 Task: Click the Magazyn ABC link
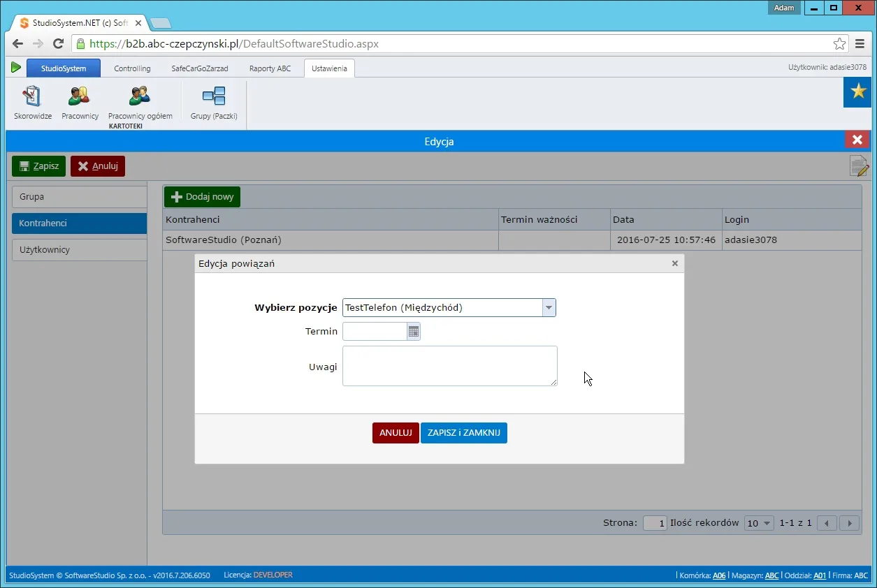point(771,575)
